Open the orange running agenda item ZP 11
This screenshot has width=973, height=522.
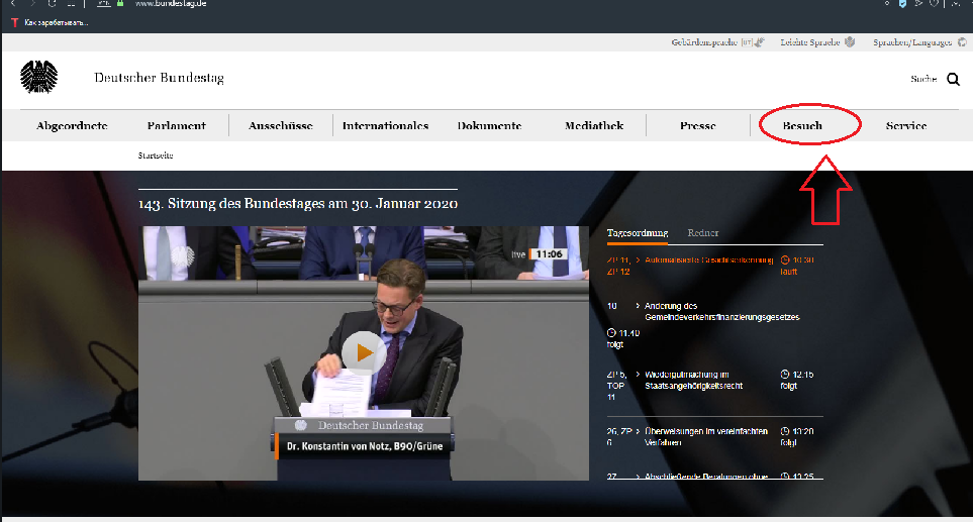coord(709,260)
